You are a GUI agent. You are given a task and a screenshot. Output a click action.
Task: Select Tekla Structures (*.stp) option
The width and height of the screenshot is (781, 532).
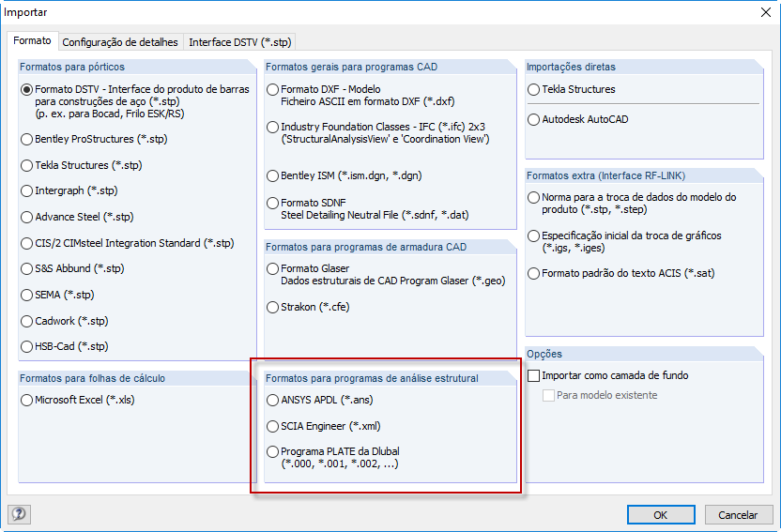pyautogui.click(x=26, y=165)
